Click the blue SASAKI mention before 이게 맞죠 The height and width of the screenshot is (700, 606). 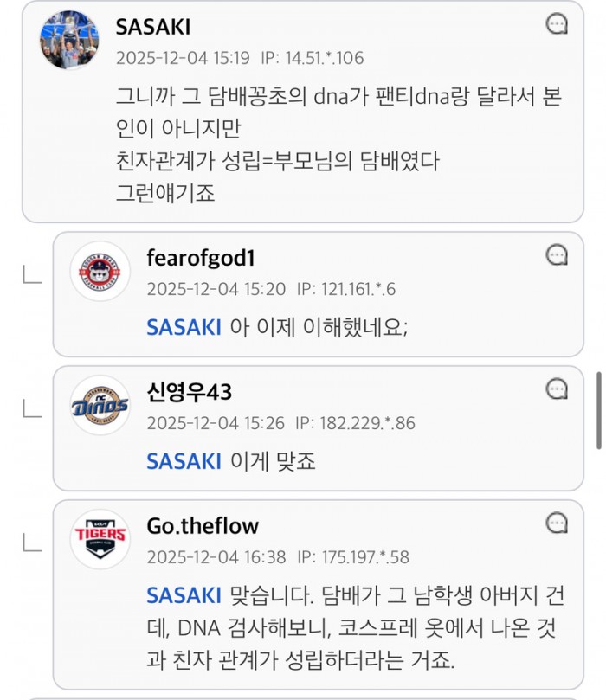click(x=184, y=461)
